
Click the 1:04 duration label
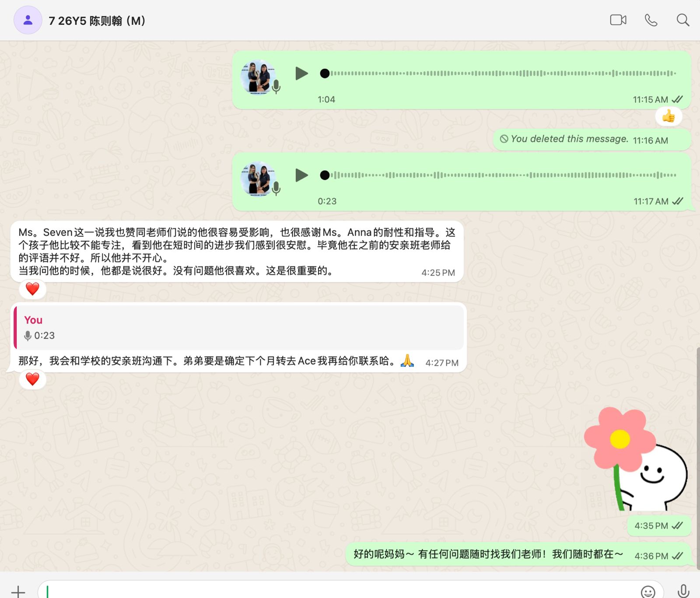pos(326,99)
